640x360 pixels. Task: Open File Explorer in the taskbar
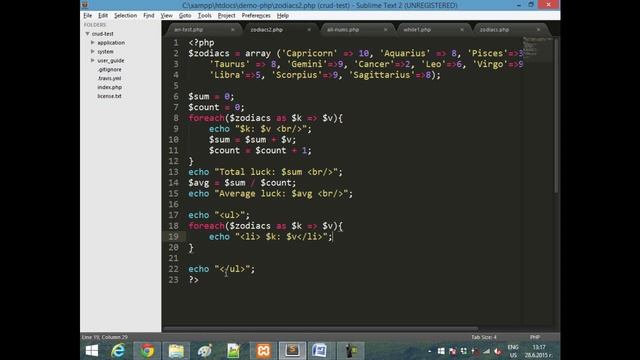pos(176,351)
